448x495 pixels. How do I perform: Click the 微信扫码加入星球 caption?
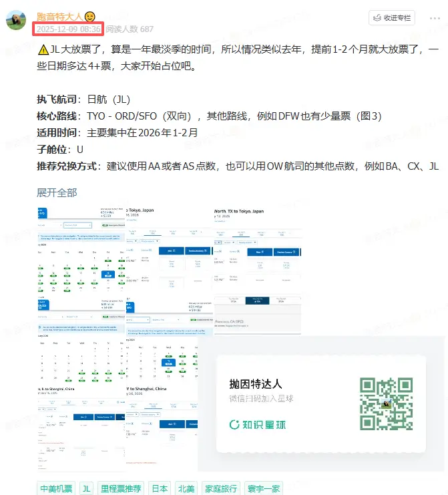point(261,399)
